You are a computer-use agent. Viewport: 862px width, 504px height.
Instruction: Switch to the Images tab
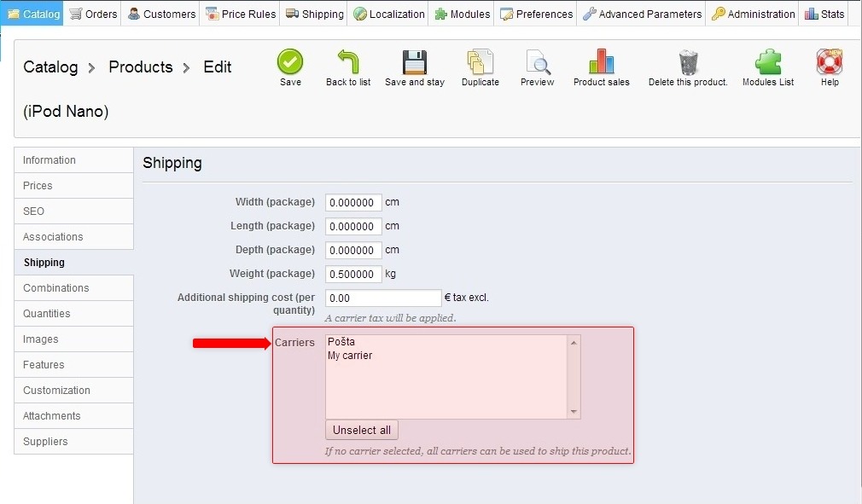click(x=73, y=339)
